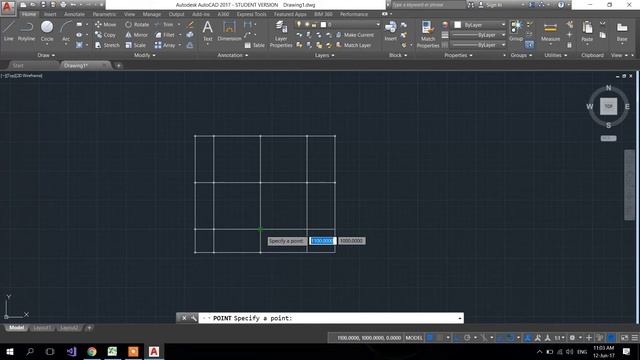640x360 pixels.
Task: Select the Polyline tool
Action: (x=26, y=31)
